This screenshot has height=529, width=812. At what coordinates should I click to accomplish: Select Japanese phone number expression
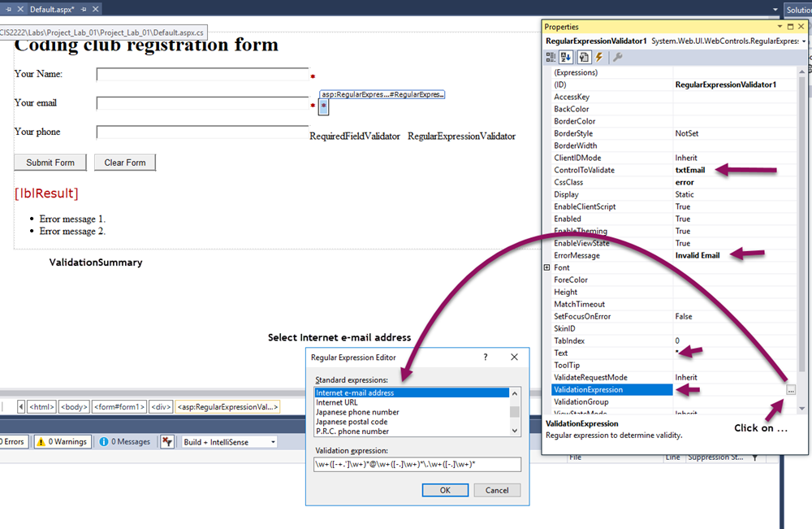point(412,413)
